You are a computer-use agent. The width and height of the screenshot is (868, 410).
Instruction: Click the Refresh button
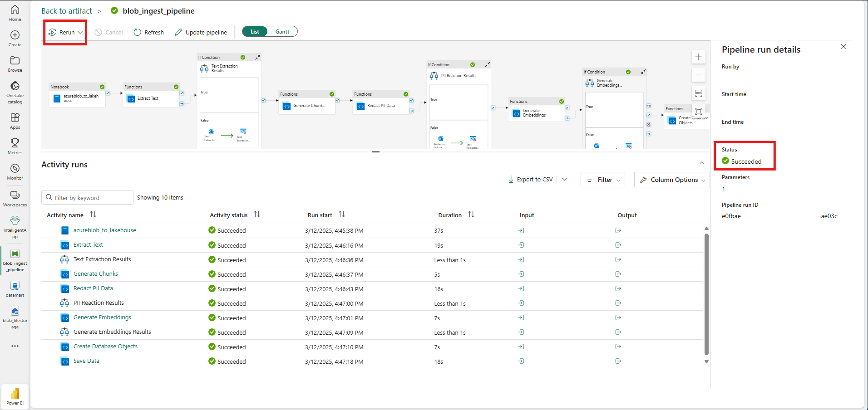[x=149, y=32]
